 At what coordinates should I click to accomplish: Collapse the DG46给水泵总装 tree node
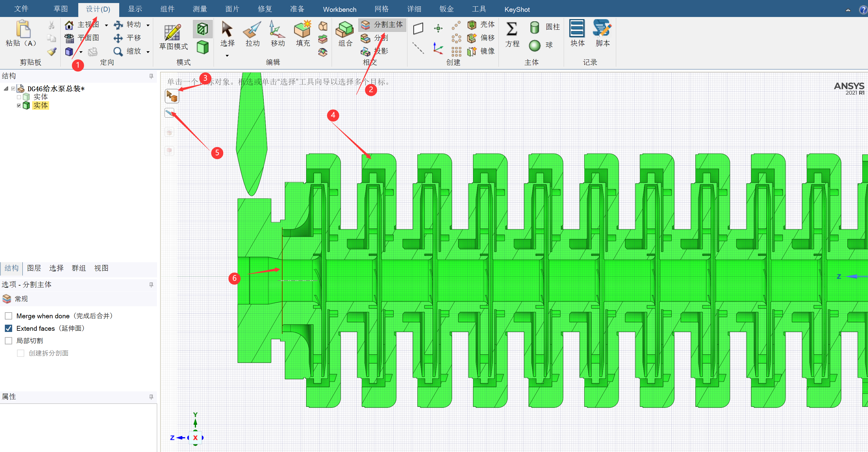(6, 89)
